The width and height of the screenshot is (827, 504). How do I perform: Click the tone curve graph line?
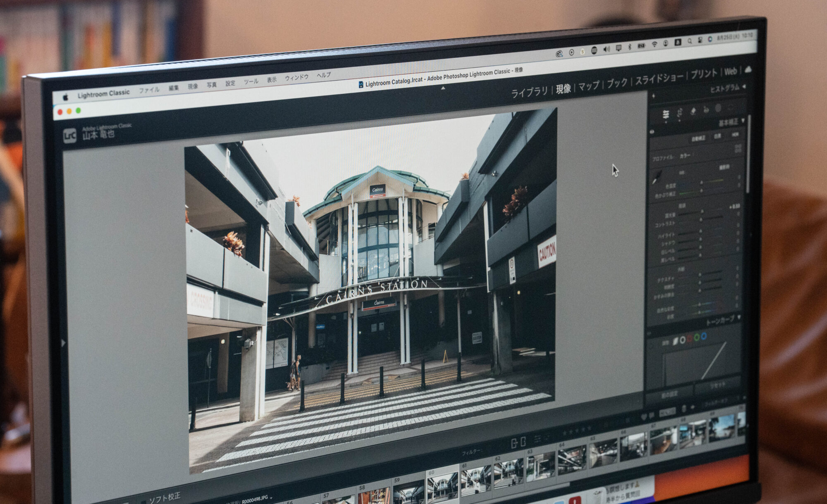(x=714, y=361)
